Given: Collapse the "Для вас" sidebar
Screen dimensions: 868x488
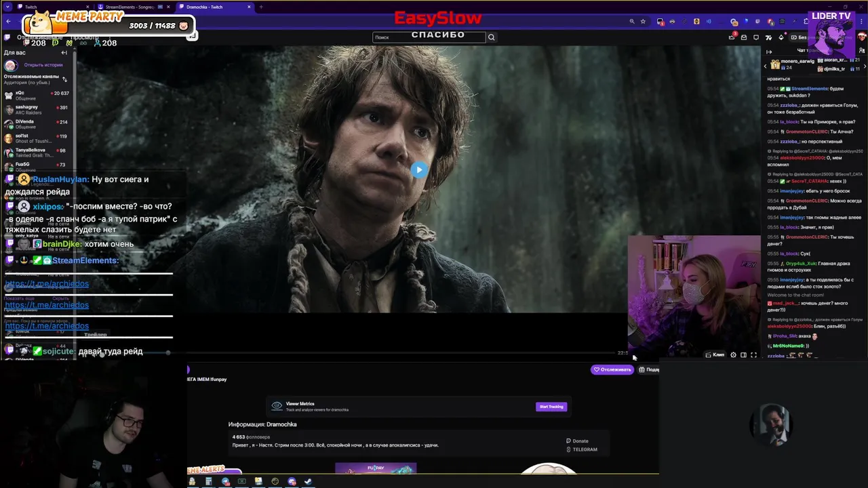Looking at the screenshot, I should click(x=64, y=52).
